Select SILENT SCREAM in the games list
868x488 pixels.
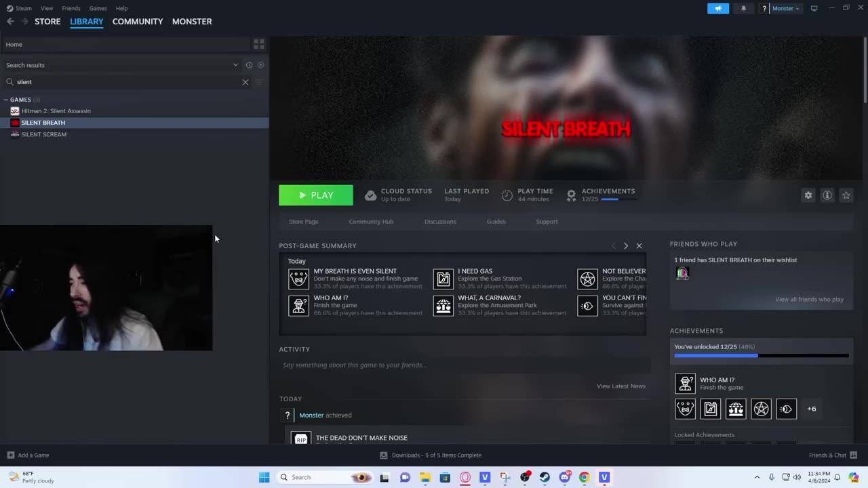point(44,134)
